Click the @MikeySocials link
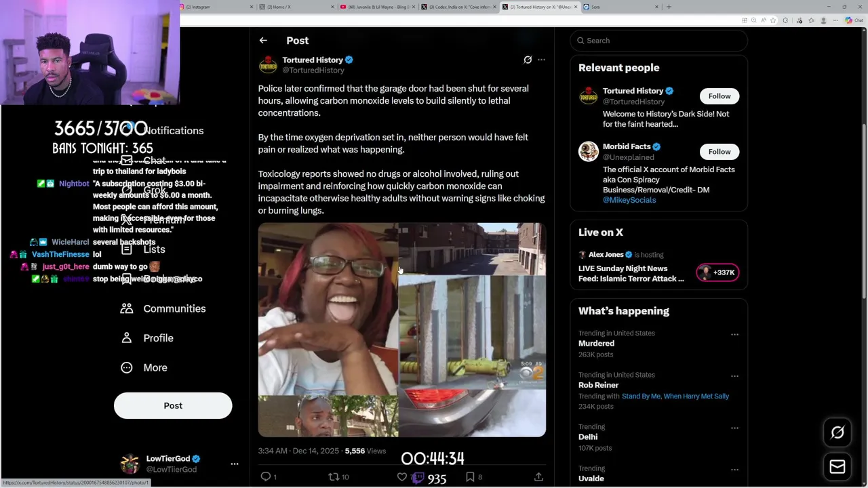The image size is (868, 488). point(629,200)
